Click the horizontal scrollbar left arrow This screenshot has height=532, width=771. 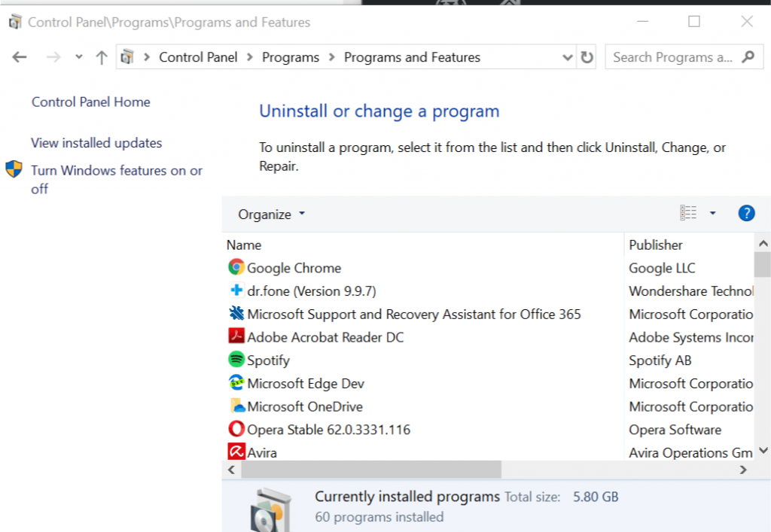[x=231, y=470]
